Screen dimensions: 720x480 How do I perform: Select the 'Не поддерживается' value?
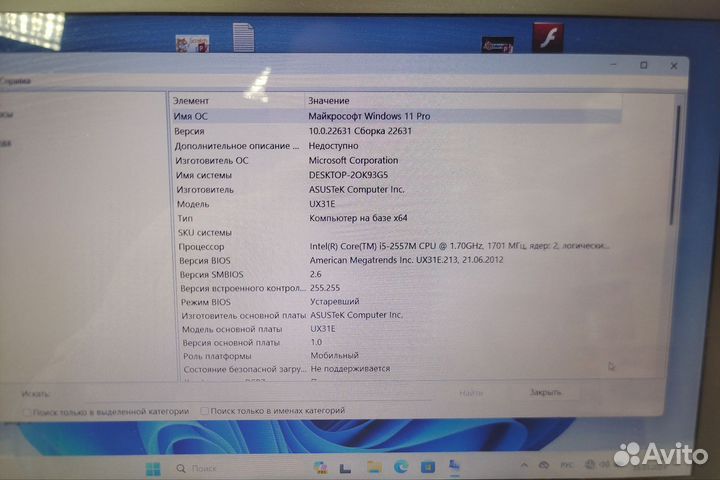(350, 368)
